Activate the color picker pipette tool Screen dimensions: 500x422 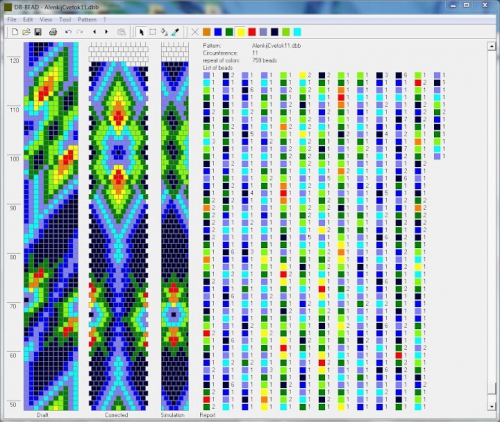(x=175, y=32)
